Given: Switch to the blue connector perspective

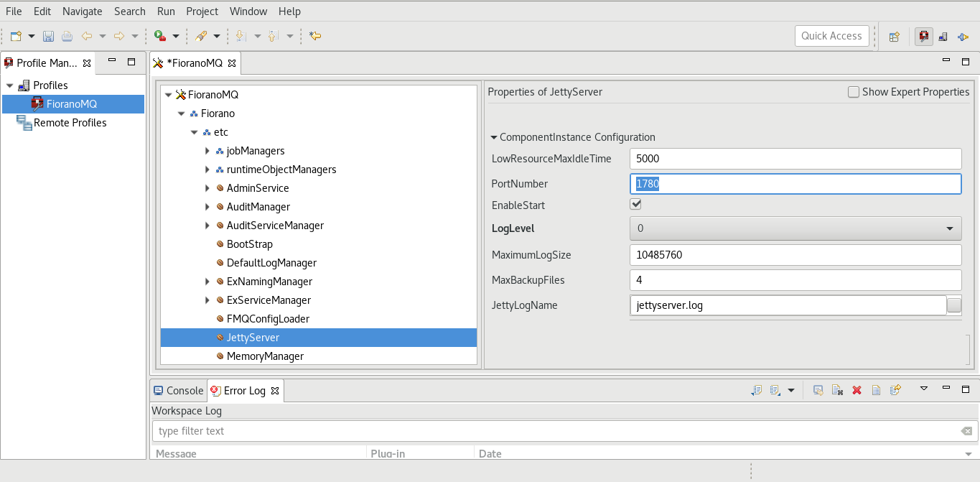Looking at the screenshot, I should pos(963,36).
